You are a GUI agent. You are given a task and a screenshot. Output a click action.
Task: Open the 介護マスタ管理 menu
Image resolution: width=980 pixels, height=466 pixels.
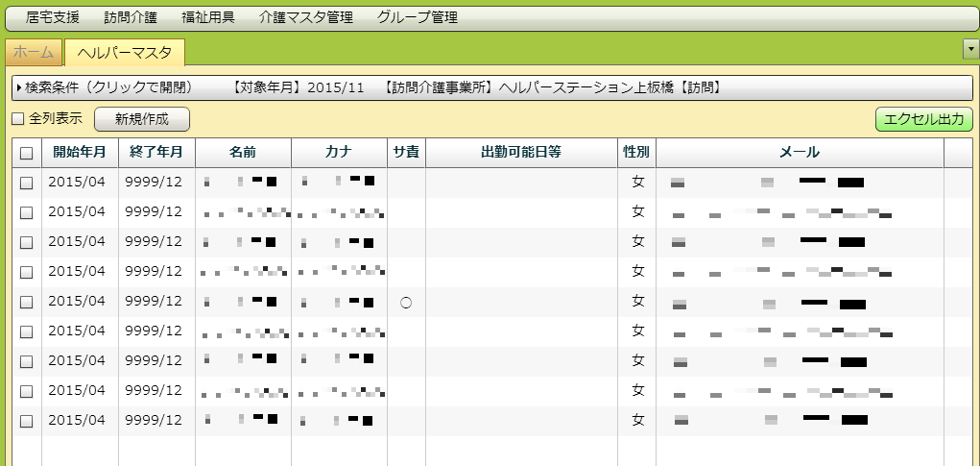click(x=305, y=17)
